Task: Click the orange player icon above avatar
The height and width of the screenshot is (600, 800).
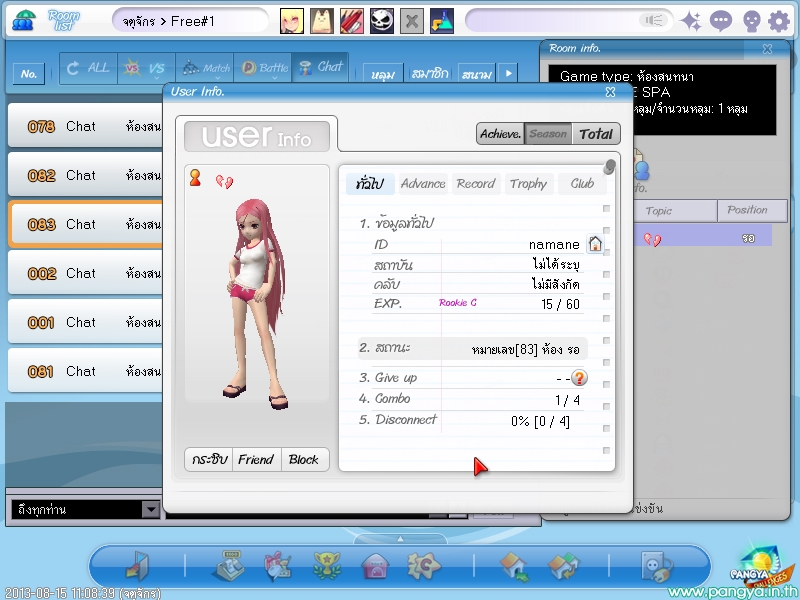Action: 195,178
